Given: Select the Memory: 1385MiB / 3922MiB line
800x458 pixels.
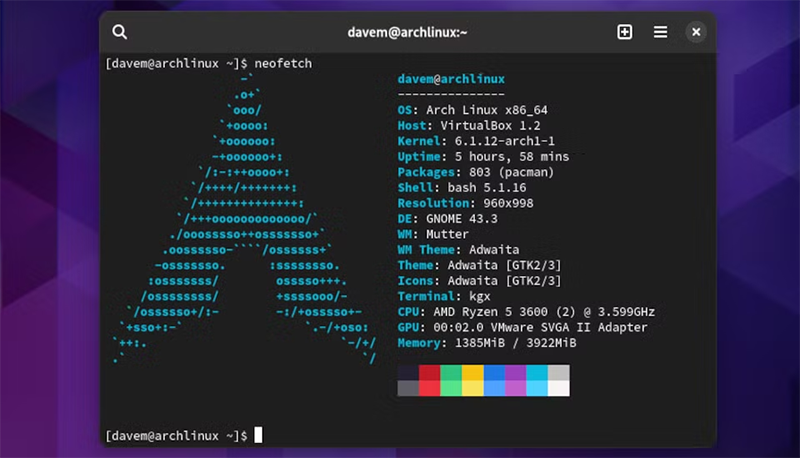Looking at the screenshot, I should [487, 343].
